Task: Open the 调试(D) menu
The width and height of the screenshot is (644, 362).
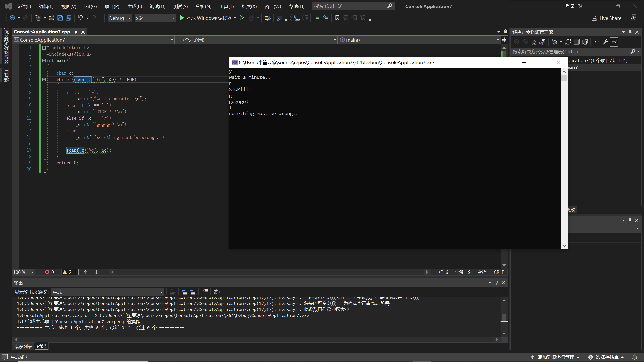Action: [157, 6]
